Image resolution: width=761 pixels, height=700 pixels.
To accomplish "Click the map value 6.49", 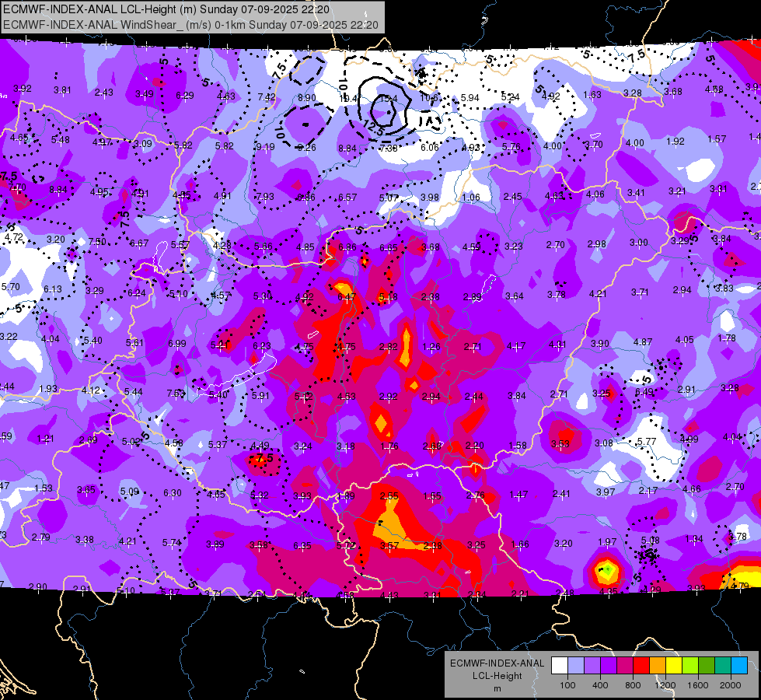I will coord(644,391).
